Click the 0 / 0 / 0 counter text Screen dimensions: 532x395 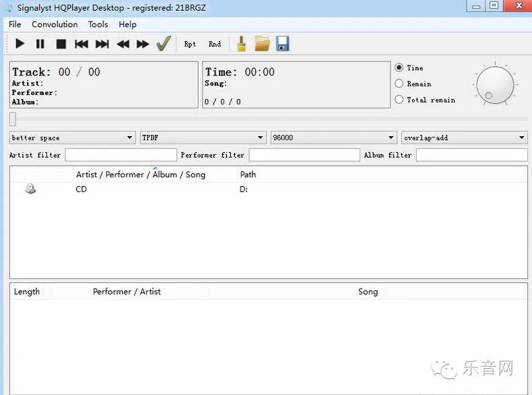click(223, 102)
